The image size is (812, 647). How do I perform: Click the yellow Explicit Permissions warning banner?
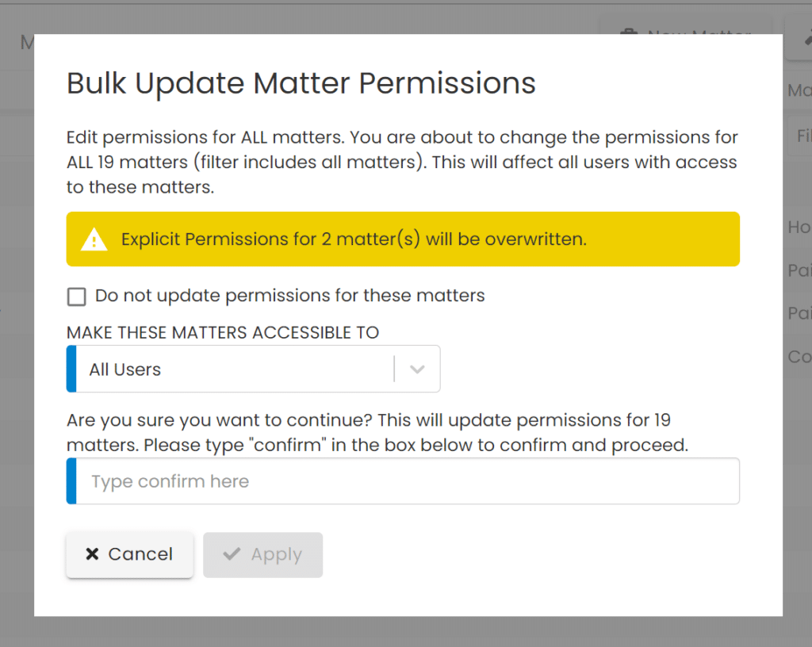pyautogui.click(x=403, y=239)
